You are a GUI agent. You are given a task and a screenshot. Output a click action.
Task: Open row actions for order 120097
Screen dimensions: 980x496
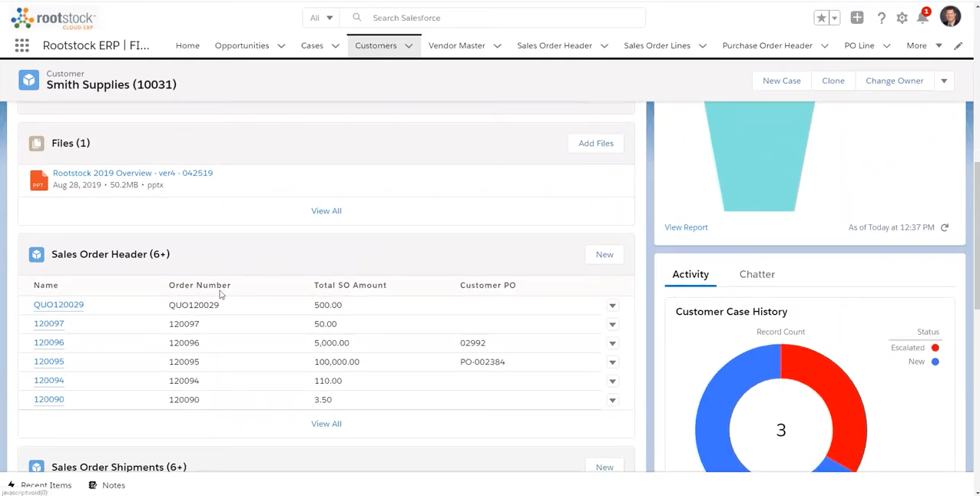pyautogui.click(x=612, y=323)
